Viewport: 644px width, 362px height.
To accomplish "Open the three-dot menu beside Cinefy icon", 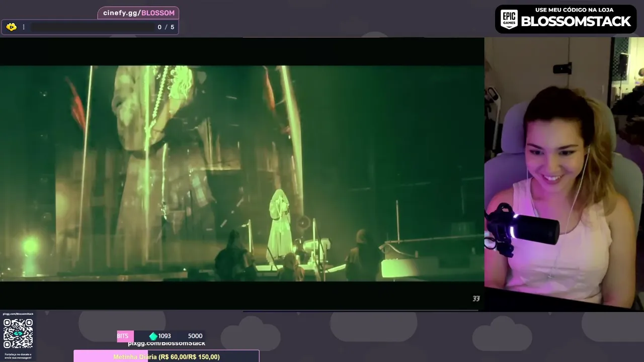I will click(23, 27).
